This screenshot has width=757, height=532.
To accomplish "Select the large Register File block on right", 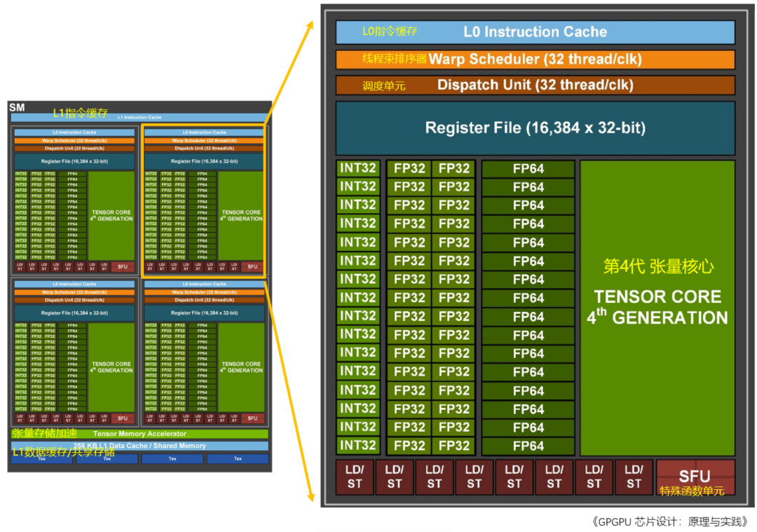I will click(x=535, y=128).
